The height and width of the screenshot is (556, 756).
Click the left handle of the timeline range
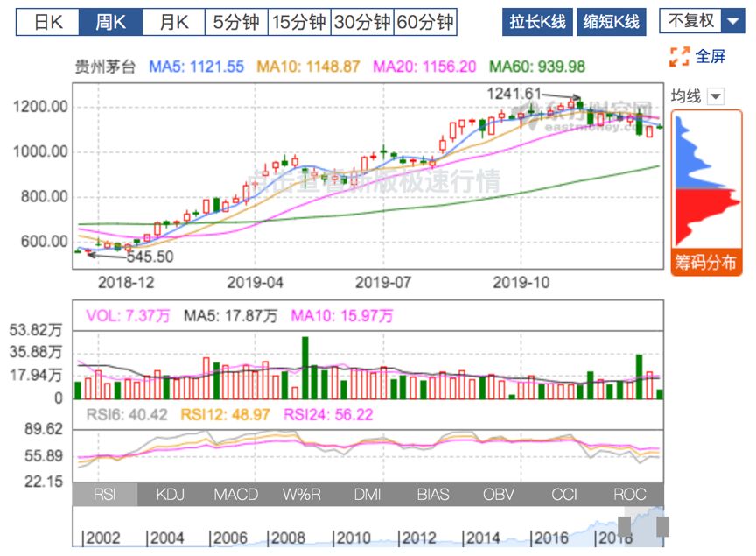point(625,526)
